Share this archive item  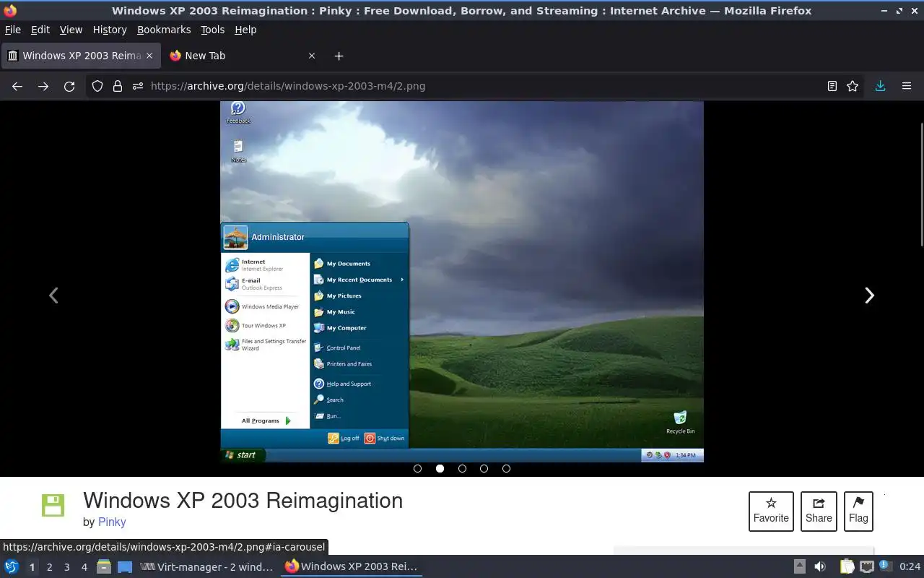pos(819,511)
